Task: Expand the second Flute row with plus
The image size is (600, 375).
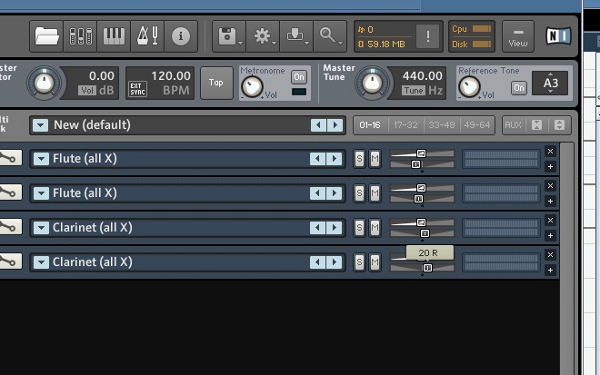Action: tap(550, 201)
